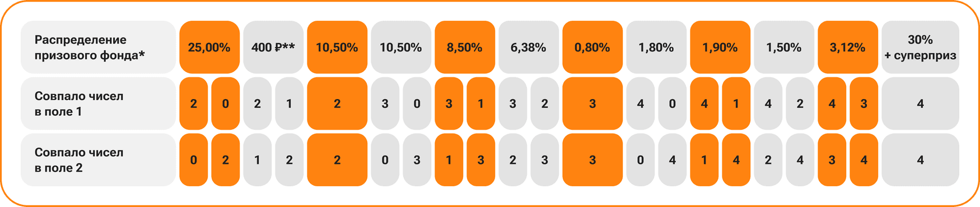The image size is (980, 207).
Task: Click the 8,50% orange prize cell
Action: tap(465, 47)
